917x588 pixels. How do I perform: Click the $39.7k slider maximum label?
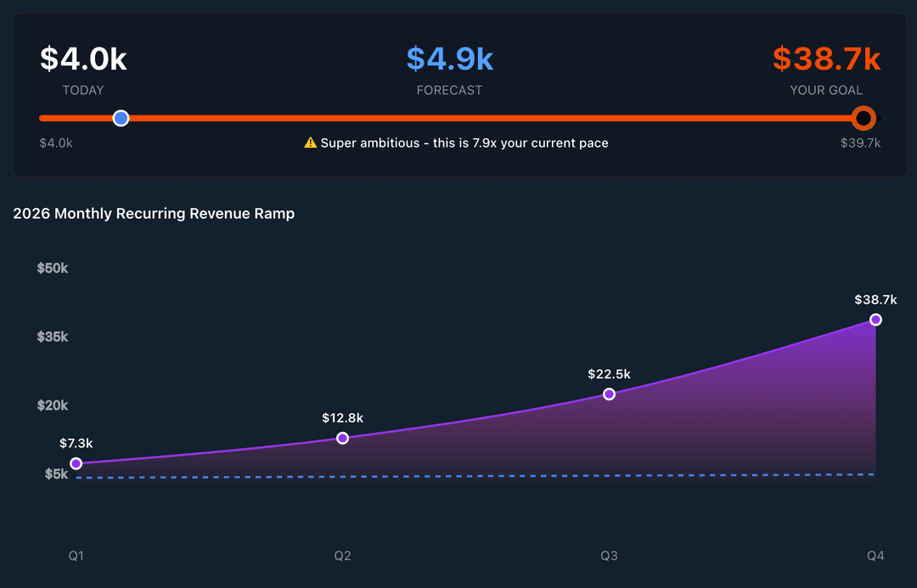tap(860, 143)
